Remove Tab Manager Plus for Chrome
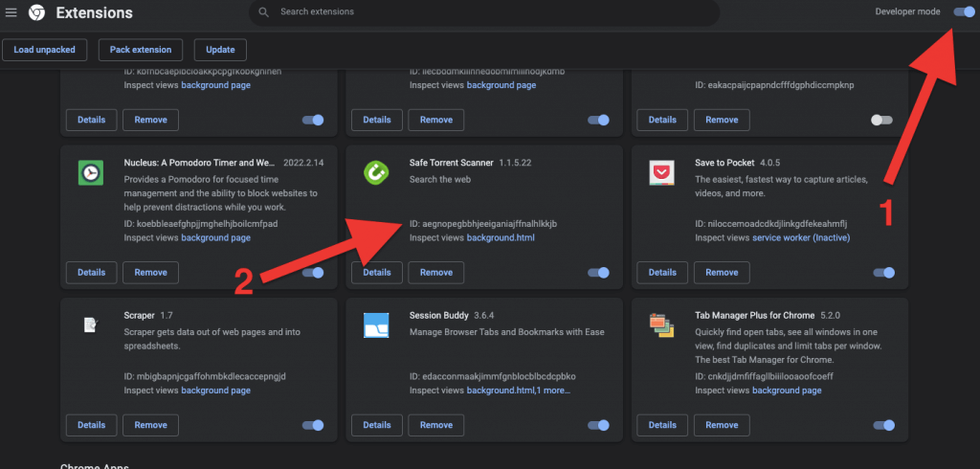The image size is (980, 469). tap(722, 425)
